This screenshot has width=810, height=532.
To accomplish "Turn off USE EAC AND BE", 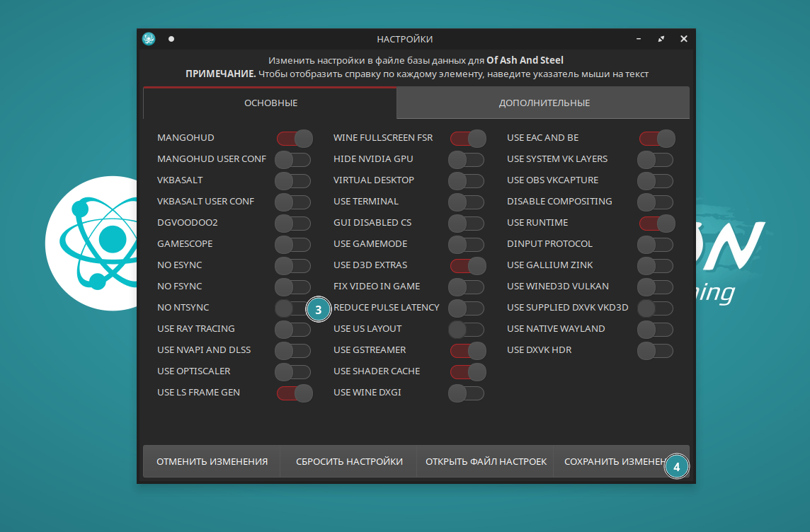I will (657, 138).
